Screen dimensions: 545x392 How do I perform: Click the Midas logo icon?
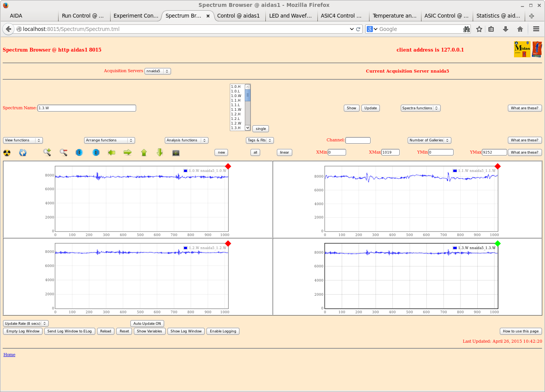coord(522,49)
